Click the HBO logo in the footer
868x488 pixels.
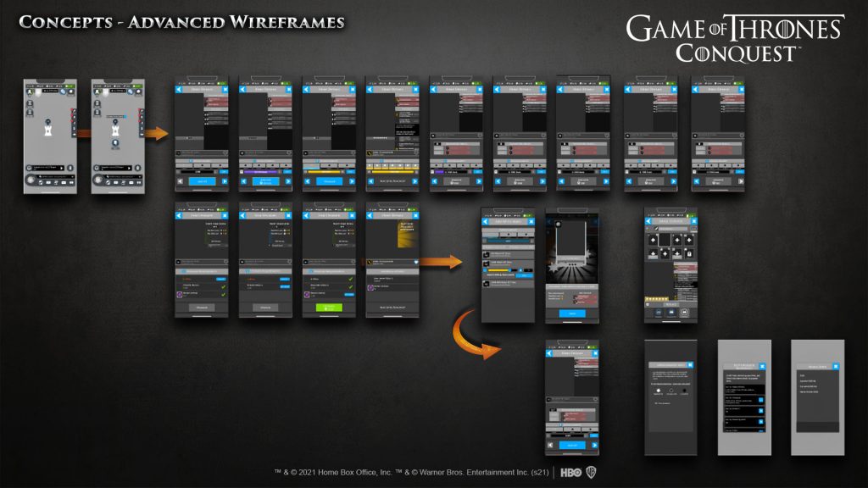(570, 473)
